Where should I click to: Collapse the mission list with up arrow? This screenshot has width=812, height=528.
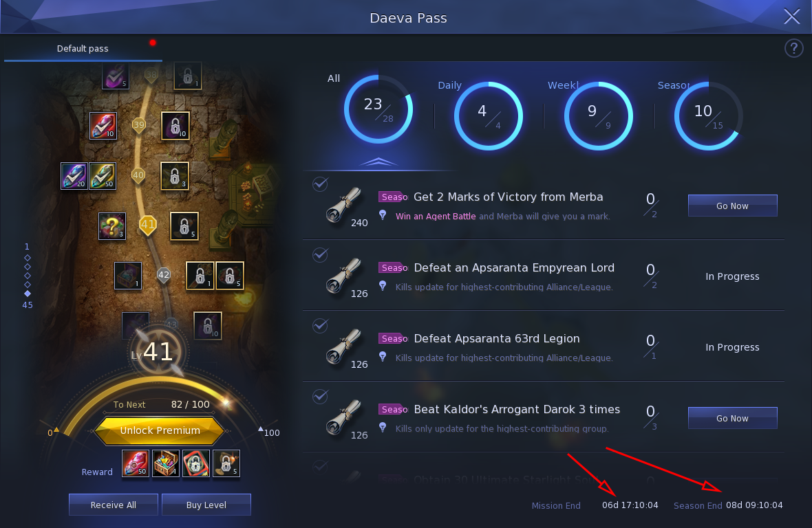378,162
